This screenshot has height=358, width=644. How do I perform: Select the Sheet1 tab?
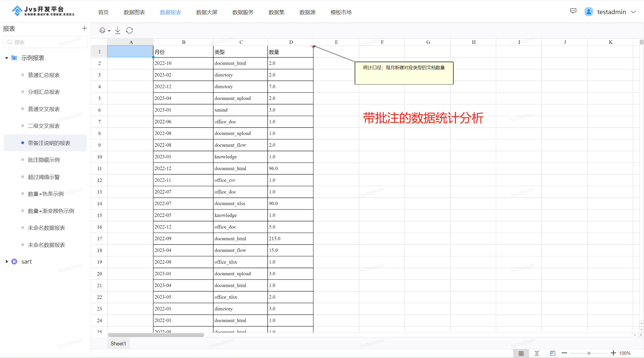click(x=118, y=343)
